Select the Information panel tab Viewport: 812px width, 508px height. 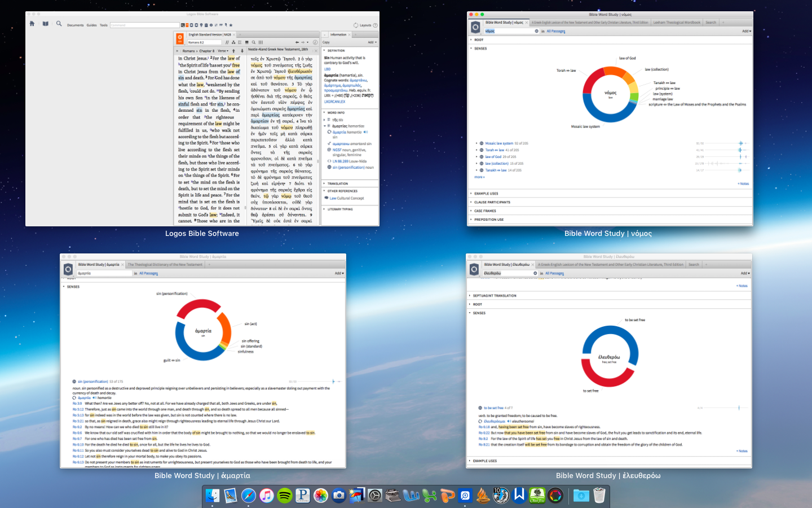tap(338, 34)
